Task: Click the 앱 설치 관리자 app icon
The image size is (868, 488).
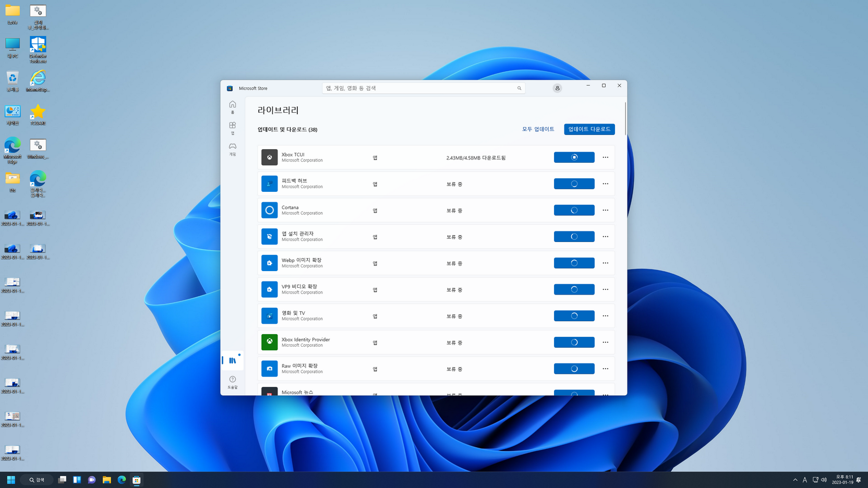Action: (269, 237)
